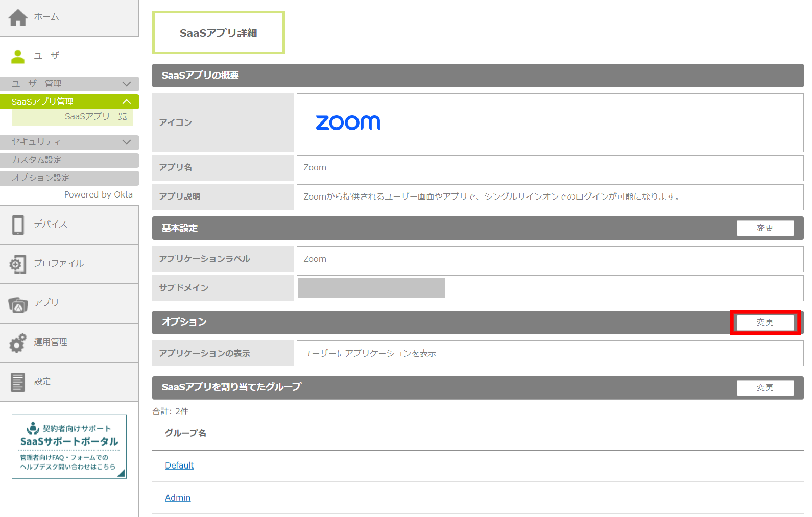Click 変更 button in 基本設定 header
Viewport: 812px width, 517px height.
[x=765, y=228]
